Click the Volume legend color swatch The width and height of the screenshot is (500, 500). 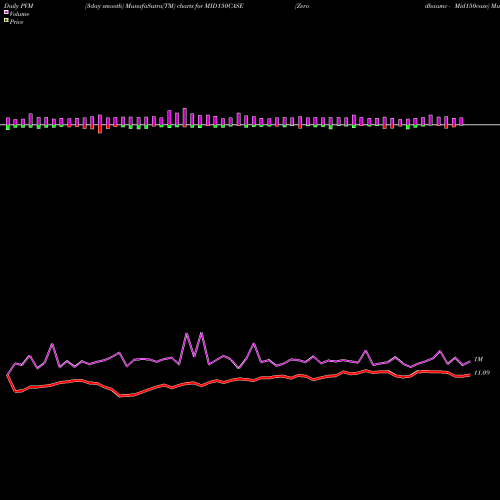click(x=6, y=12)
